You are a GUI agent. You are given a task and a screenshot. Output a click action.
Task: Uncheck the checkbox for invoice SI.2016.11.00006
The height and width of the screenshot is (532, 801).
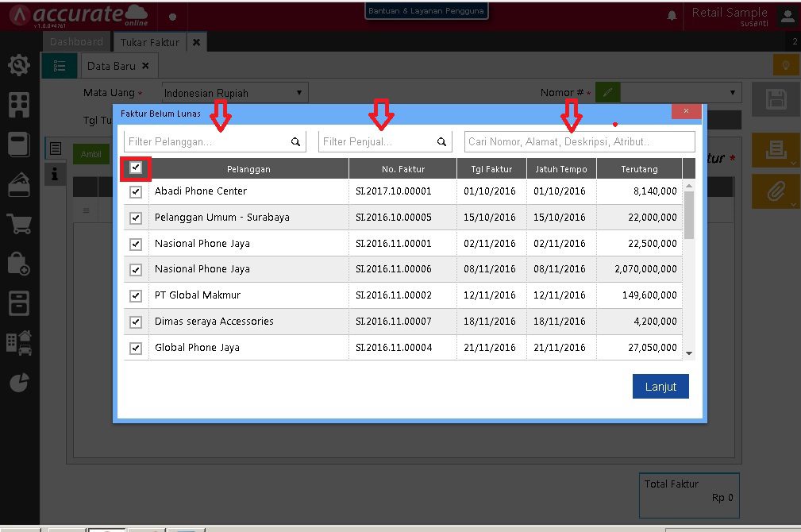136,269
